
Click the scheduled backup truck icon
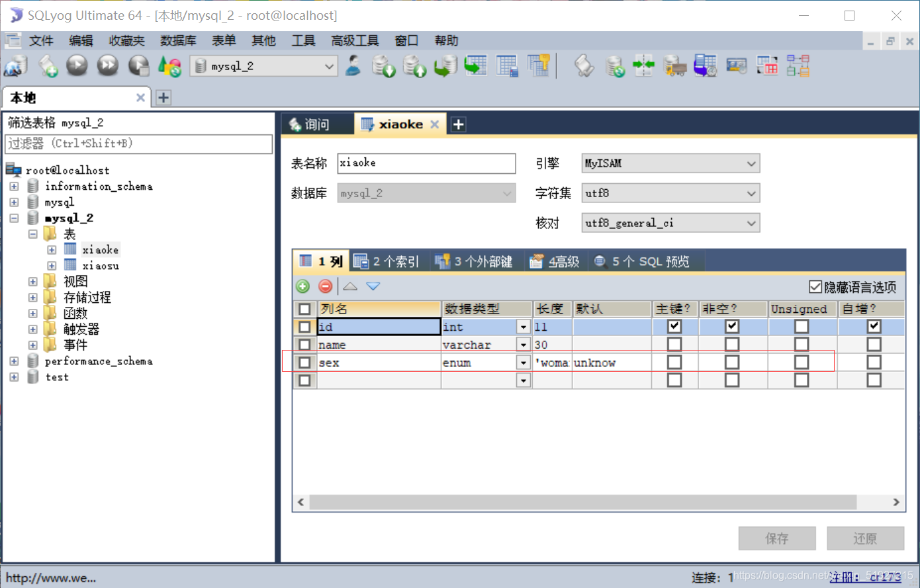pyautogui.click(x=675, y=66)
